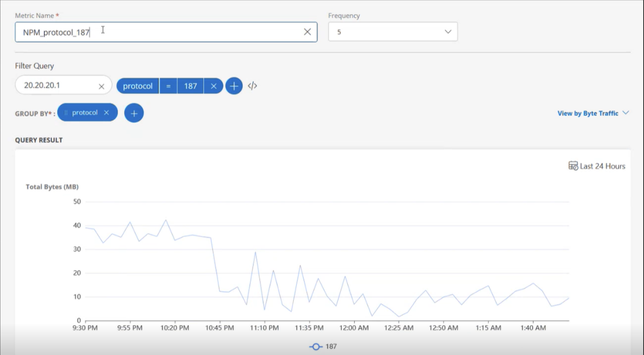Click the chart spike near 11:10 PM

[255, 252]
